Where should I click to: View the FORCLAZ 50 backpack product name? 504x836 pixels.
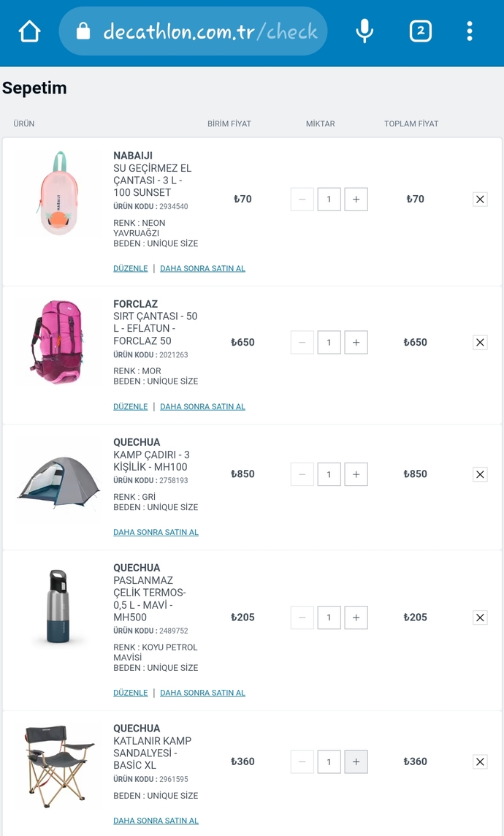point(156,327)
